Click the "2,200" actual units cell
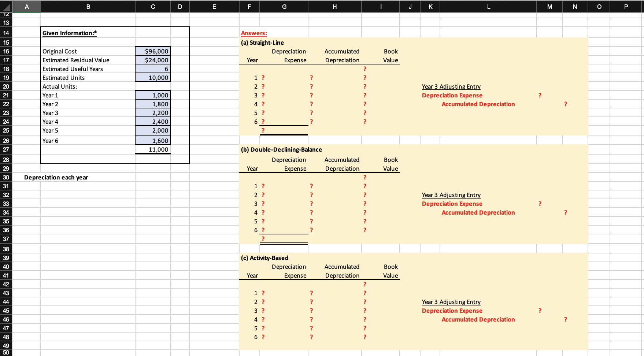This screenshot has width=644, height=356. 153,113
